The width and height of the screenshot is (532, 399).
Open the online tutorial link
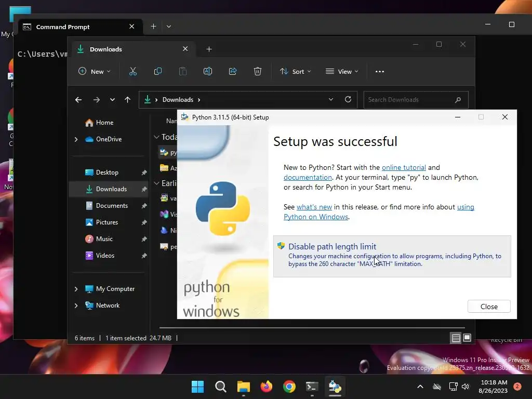[x=404, y=167]
